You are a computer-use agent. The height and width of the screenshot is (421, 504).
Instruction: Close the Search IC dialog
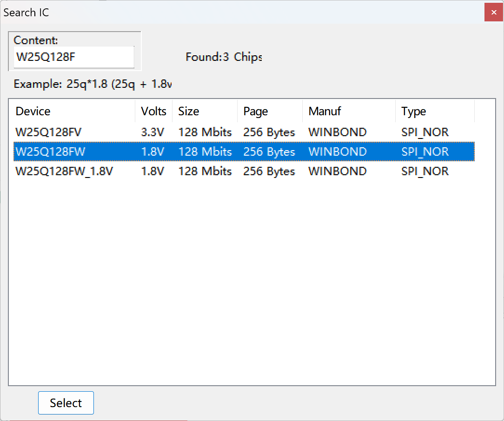(x=494, y=12)
